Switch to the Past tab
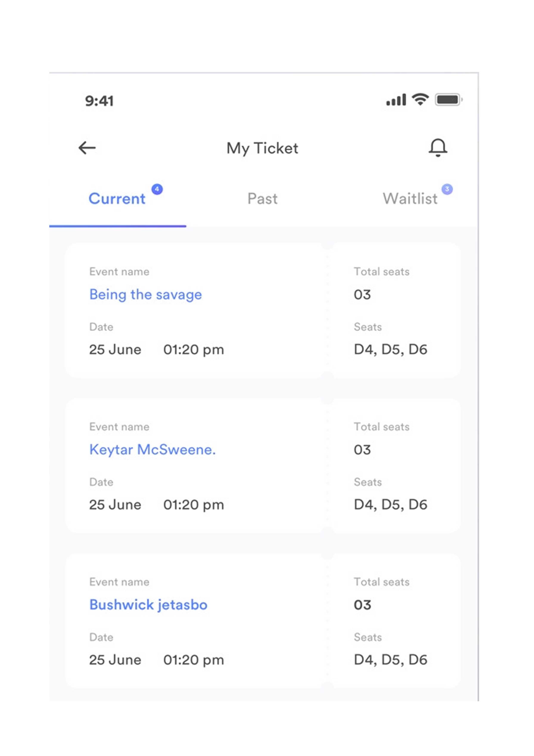Image resolution: width=534 pixels, height=756 pixels. [262, 198]
